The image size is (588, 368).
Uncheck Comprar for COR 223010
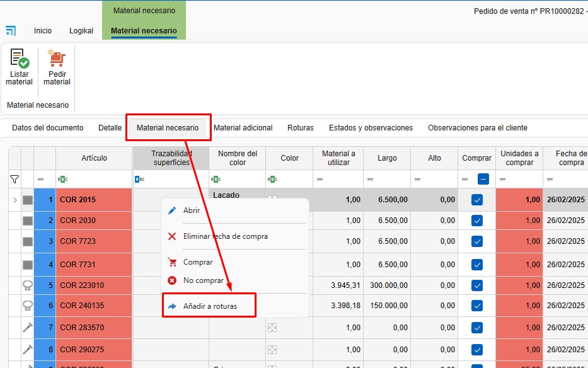[x=477, y=285]
